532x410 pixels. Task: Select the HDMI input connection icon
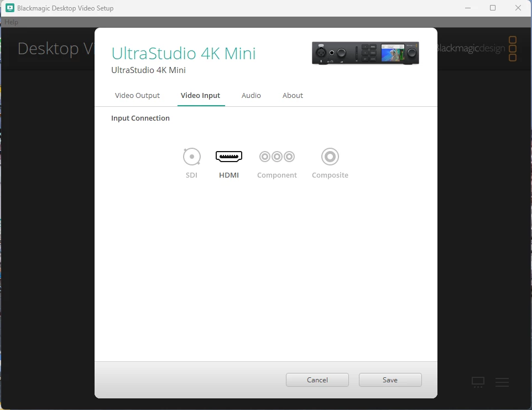click(x=229, y=157)
